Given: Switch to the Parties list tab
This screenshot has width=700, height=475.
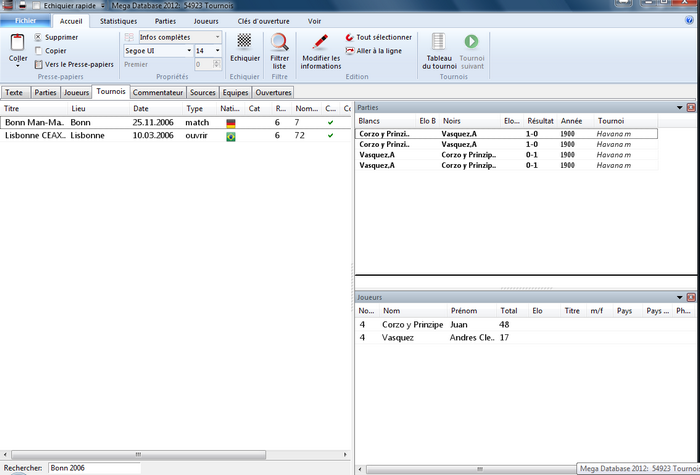Looking at the screenshot, I should tap(46, 92).
